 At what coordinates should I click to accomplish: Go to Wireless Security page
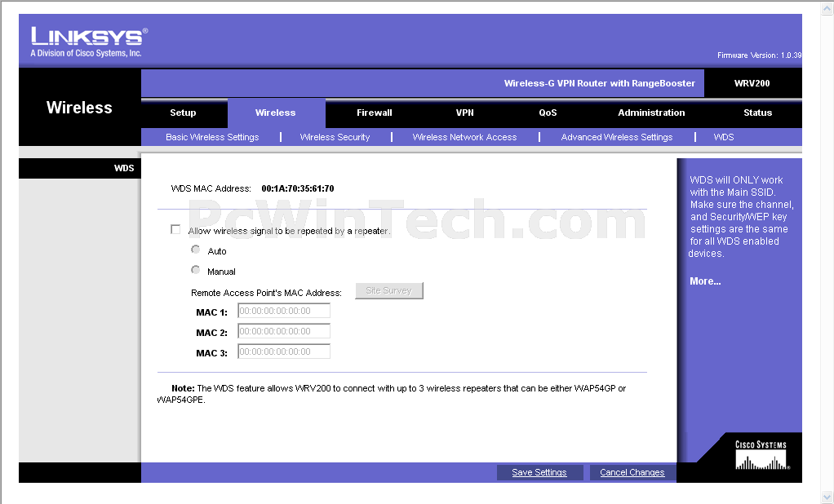pos(335,137)
